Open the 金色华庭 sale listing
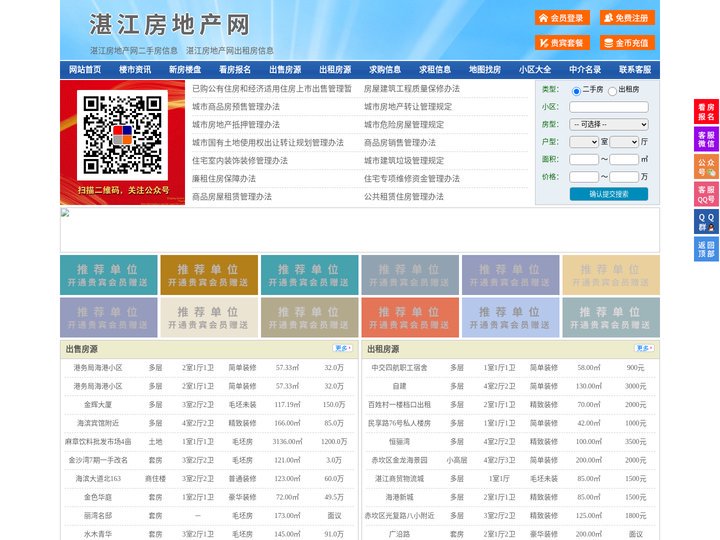720x540 pixels. point(98,497)
